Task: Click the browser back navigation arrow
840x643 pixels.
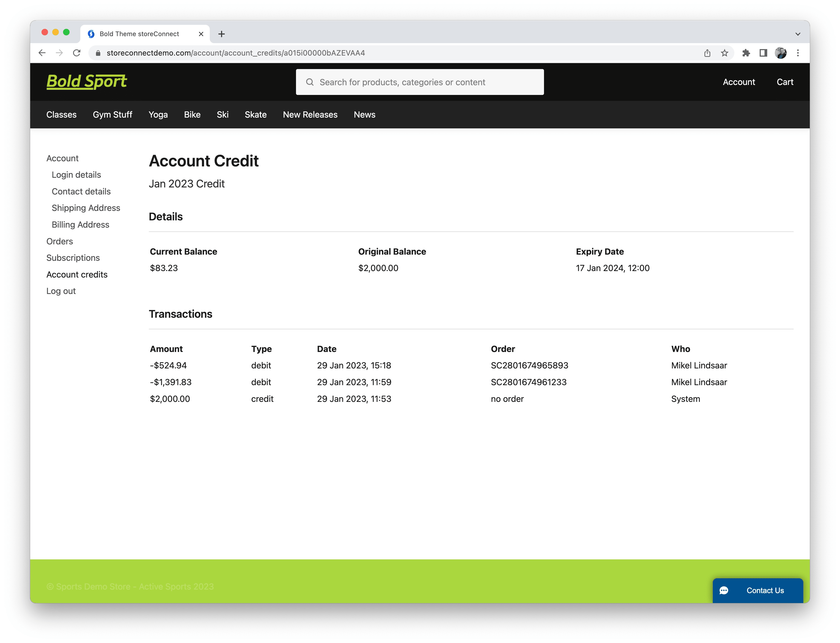Action: [42, 53]
